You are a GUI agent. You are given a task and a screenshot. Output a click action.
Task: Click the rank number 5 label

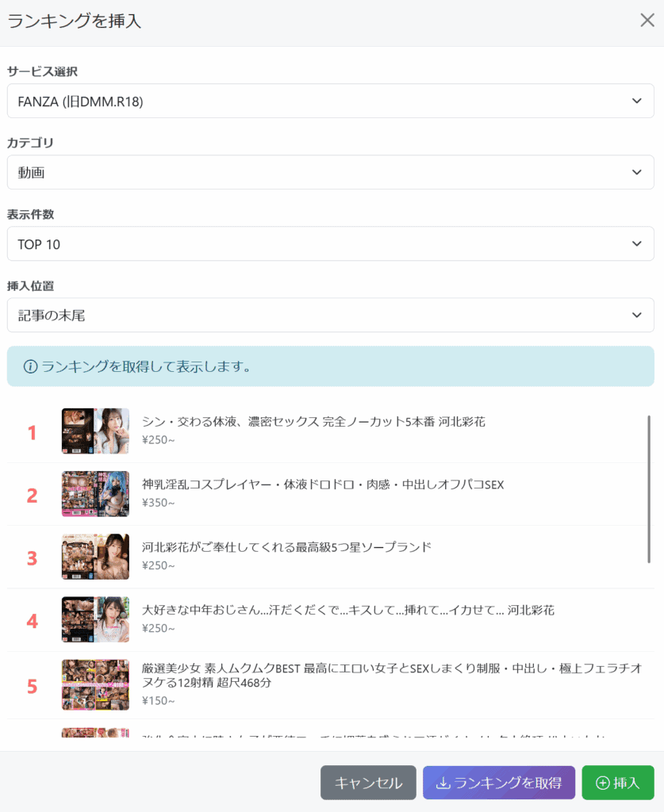(x=32, y=687)
